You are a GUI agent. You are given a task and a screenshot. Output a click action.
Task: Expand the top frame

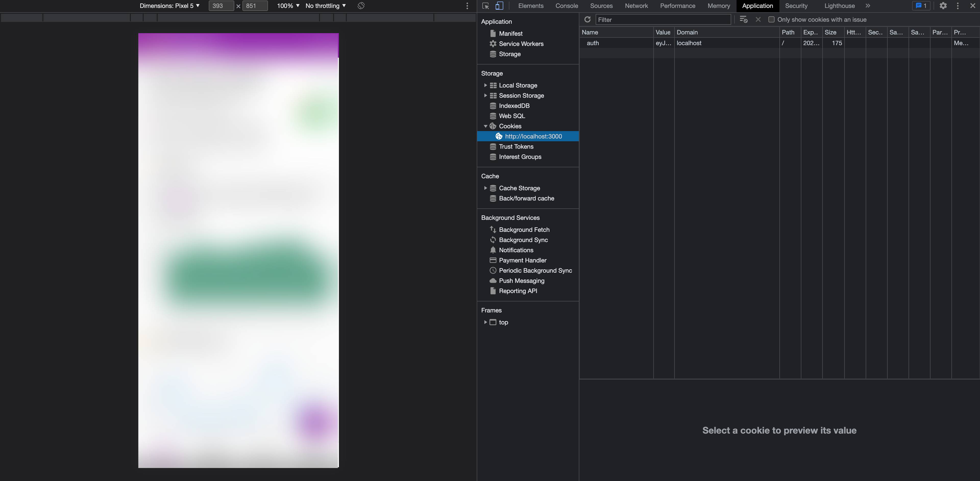[485, 322]
